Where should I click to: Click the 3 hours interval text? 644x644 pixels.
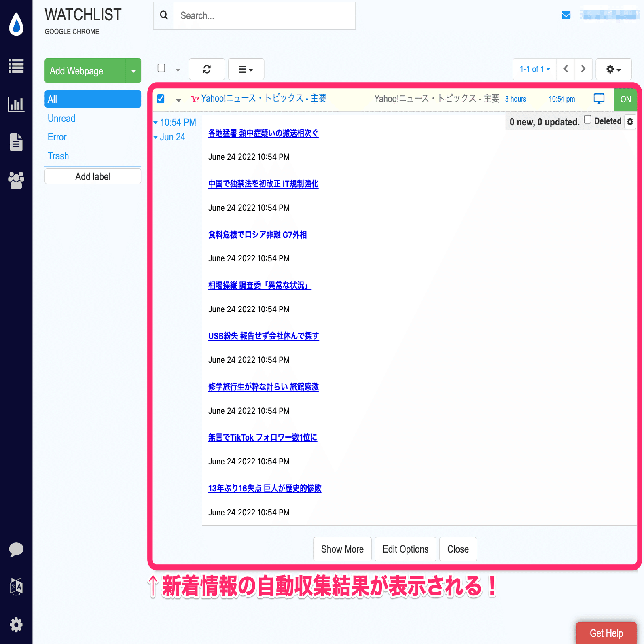(x=515, y=99)
